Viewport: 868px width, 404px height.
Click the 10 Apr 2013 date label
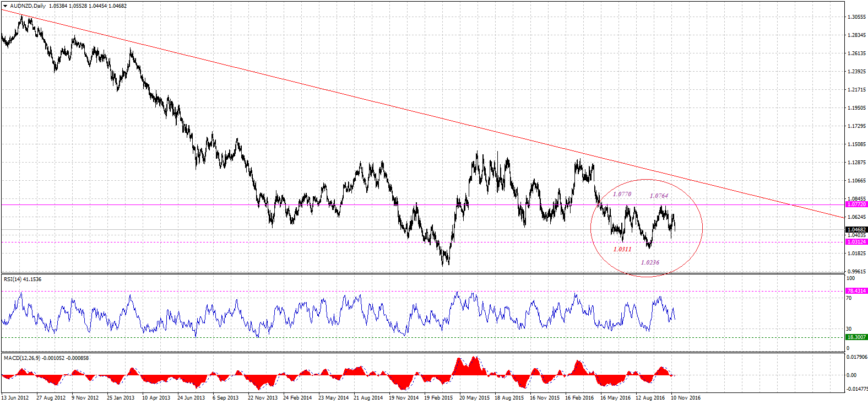[x=156, y=398]
